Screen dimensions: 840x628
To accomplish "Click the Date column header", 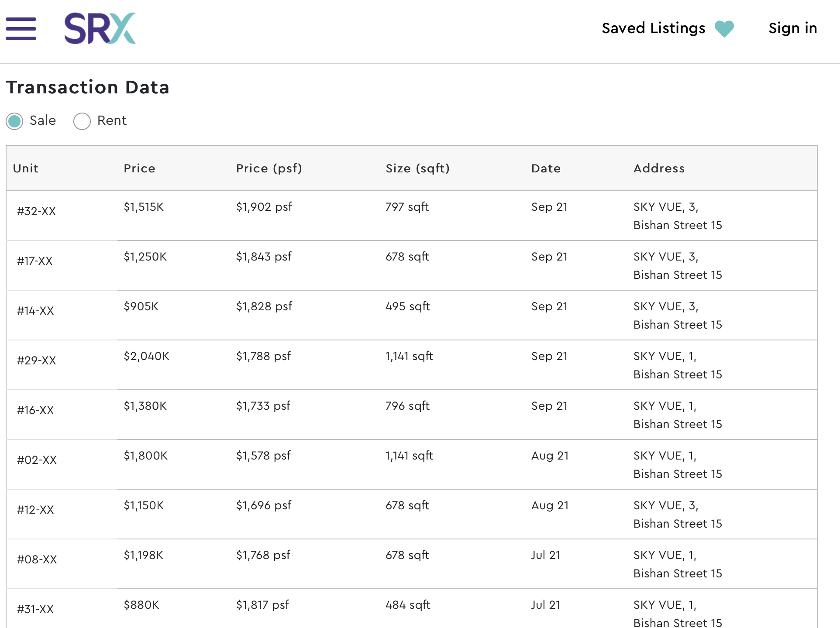I will tap(546, 168).
